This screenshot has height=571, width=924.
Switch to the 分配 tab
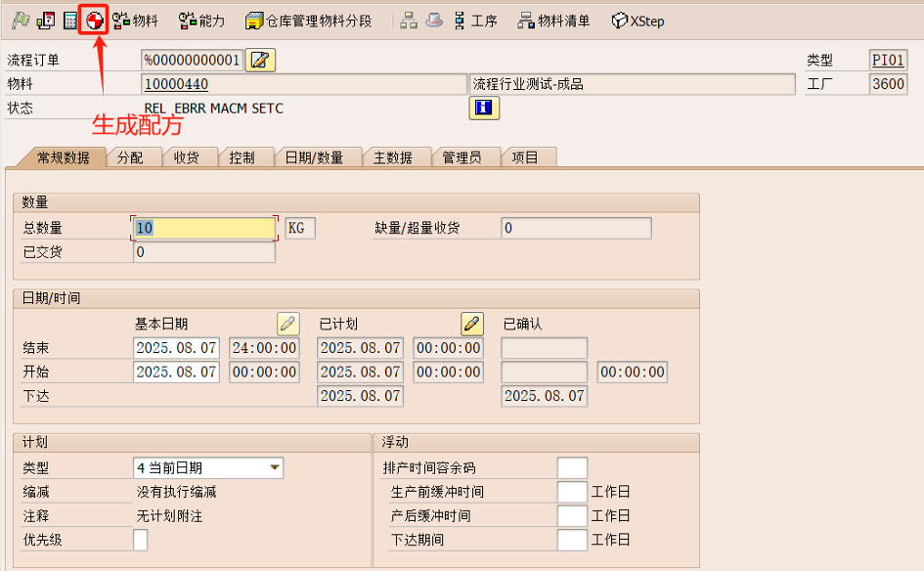pos(130,157)
